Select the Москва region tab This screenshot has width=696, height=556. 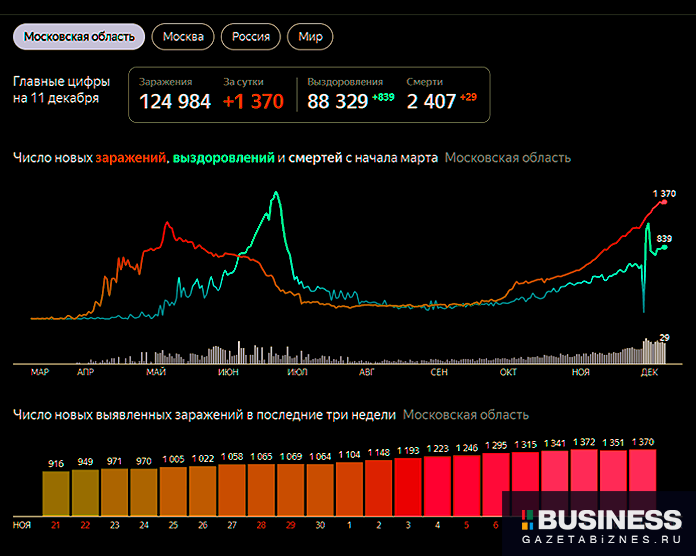tap(183, 37)
